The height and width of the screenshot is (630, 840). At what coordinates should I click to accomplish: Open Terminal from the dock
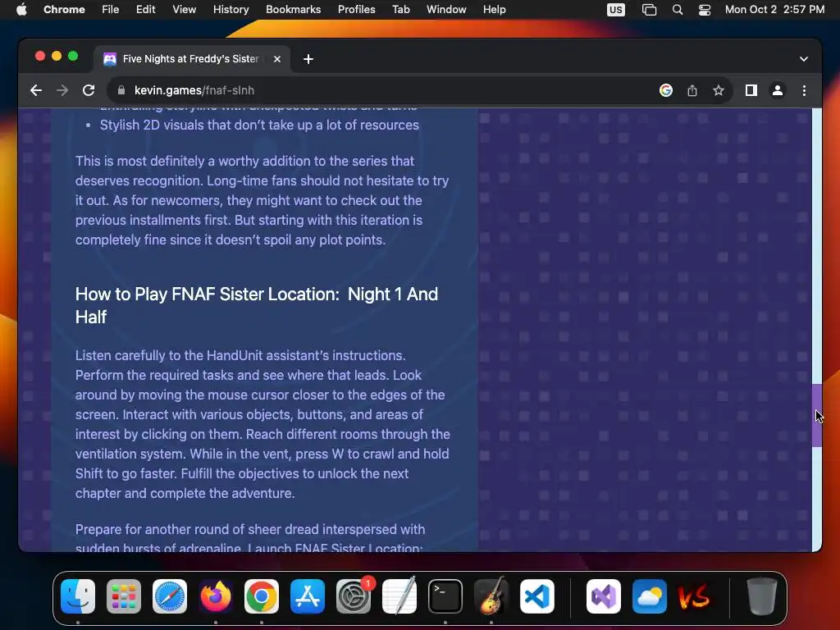point(445,596)
